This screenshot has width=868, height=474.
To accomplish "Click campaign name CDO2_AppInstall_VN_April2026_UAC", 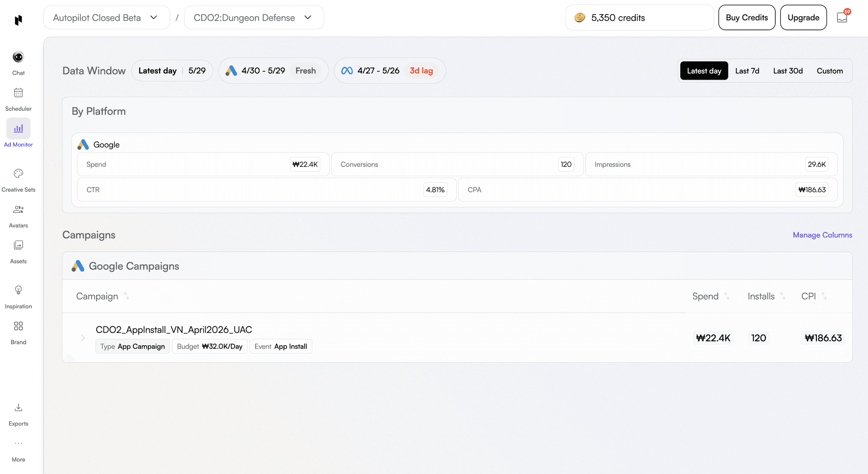I will coord(174,330).
